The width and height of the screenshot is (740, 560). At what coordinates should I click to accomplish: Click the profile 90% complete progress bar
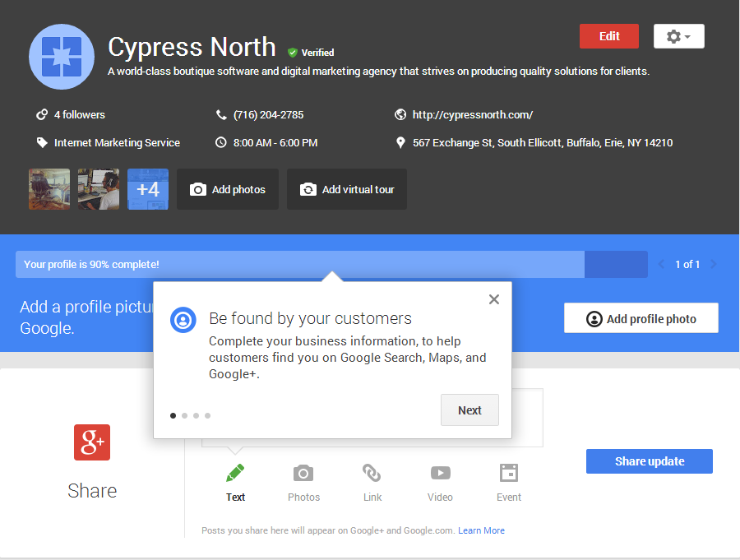click(331, 265)
